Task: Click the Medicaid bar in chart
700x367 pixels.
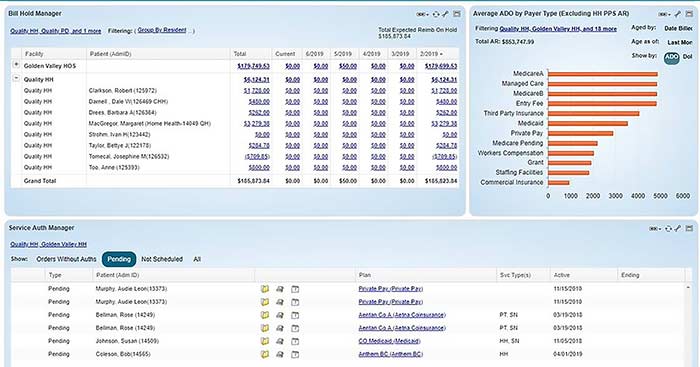Action: tap(588, 124)
